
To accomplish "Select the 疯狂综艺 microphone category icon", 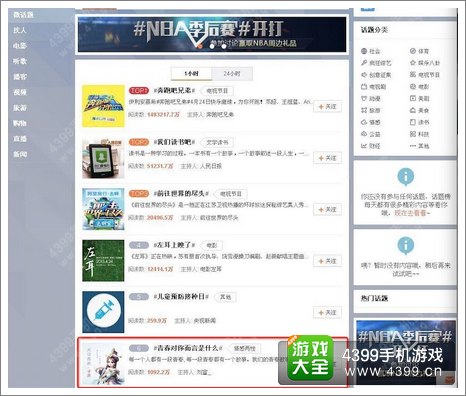I will (x=364, y=63).
